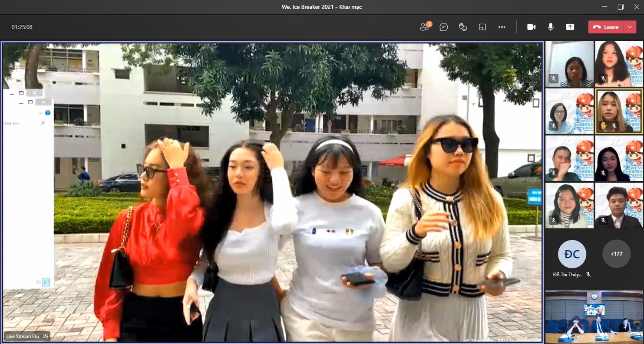Click search magnifier in shared window
The width and height of the screenshot is (644, 344).
[43, 123]
